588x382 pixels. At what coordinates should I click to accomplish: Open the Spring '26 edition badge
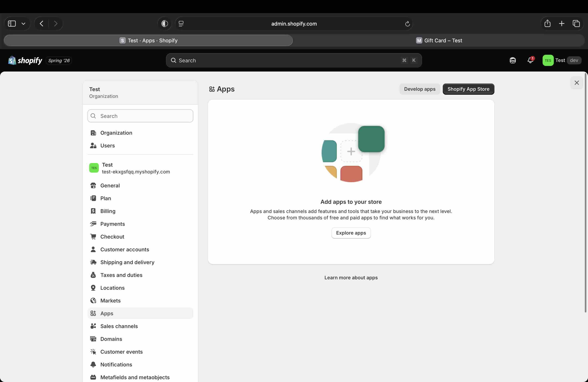[59, 61]
